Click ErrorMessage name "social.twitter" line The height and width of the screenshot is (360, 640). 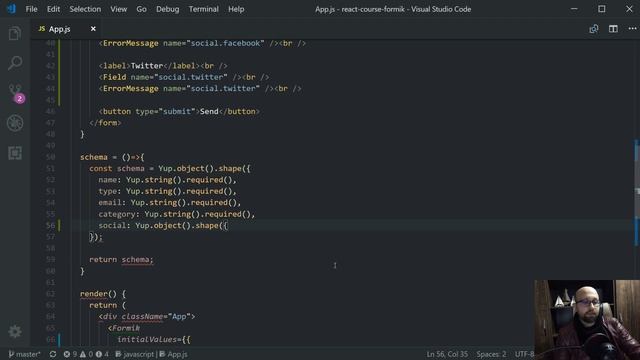(200, 89)
